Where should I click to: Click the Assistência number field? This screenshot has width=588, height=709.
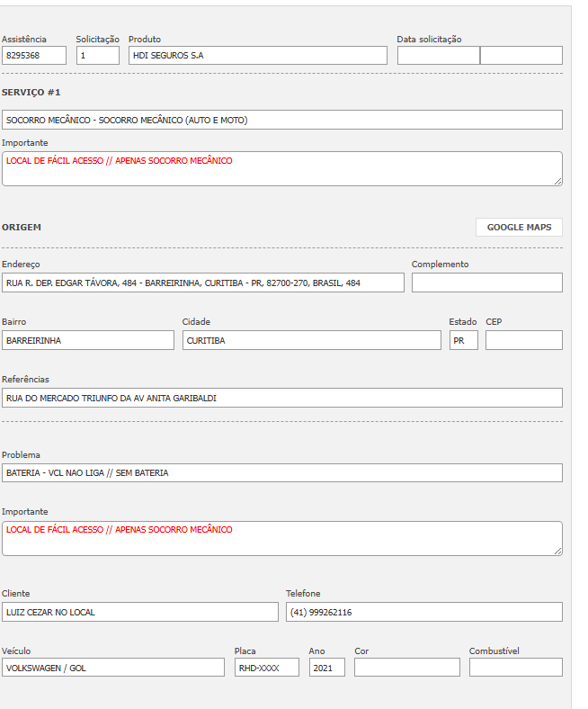click(34, 56)
